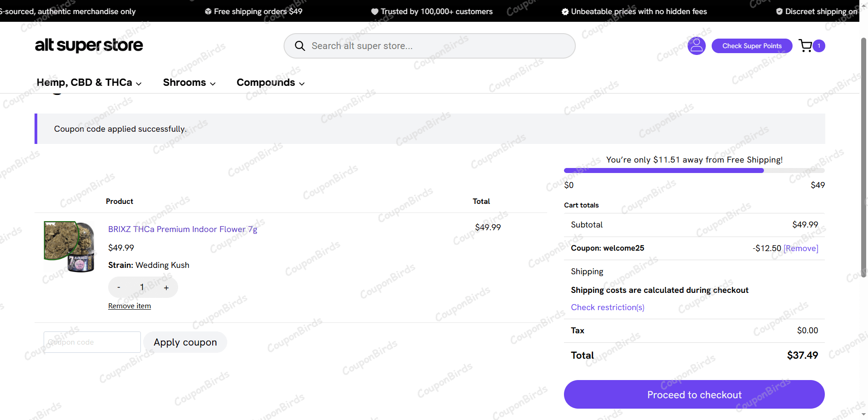The image size is (868, 420).
Task: Click Proceed to checkout button
Action: click(x=694, y=395)
